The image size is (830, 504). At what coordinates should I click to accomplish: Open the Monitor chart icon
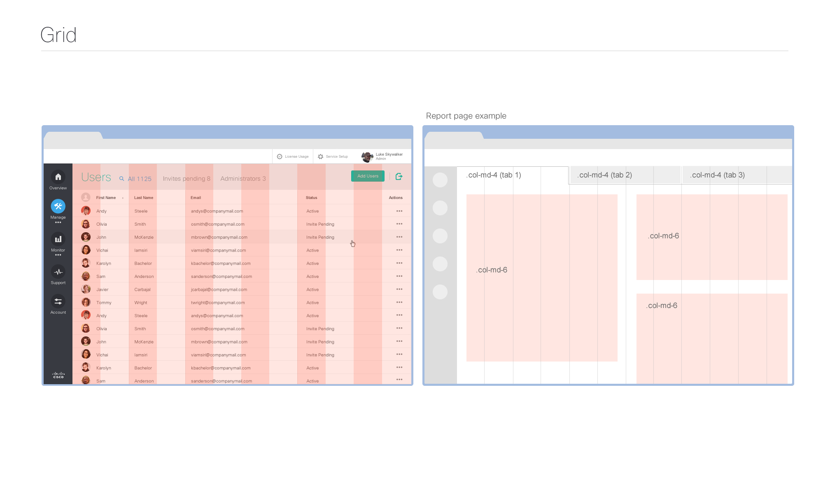(x=58, y=239)
